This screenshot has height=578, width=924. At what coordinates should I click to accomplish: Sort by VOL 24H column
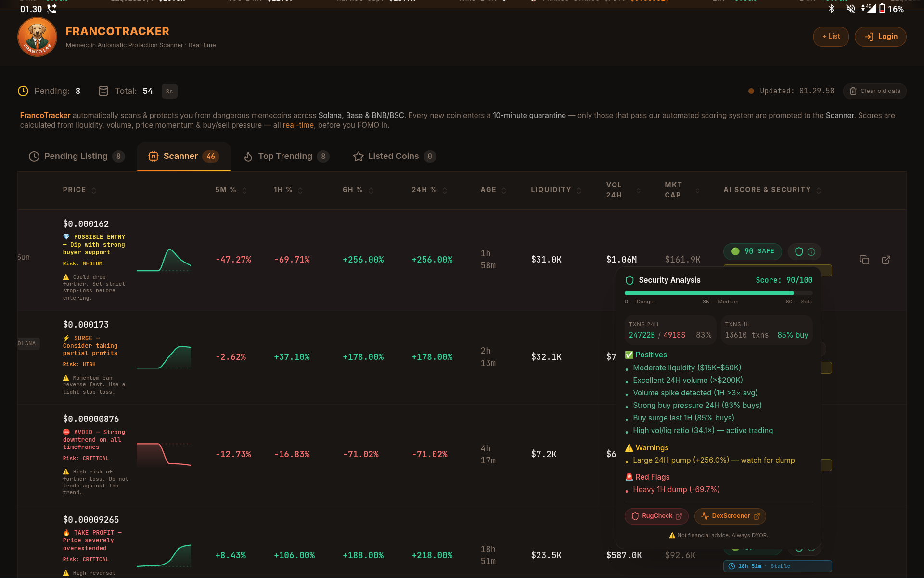[623, 190]
